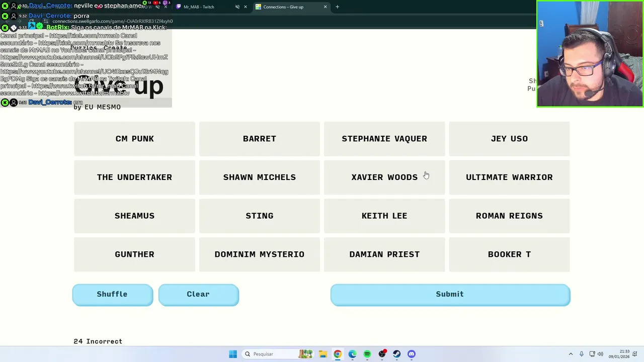The width and height of the screenshot is (644, 362).
Task: Select the SHEAMUS tile
Action: click(134, 216)
